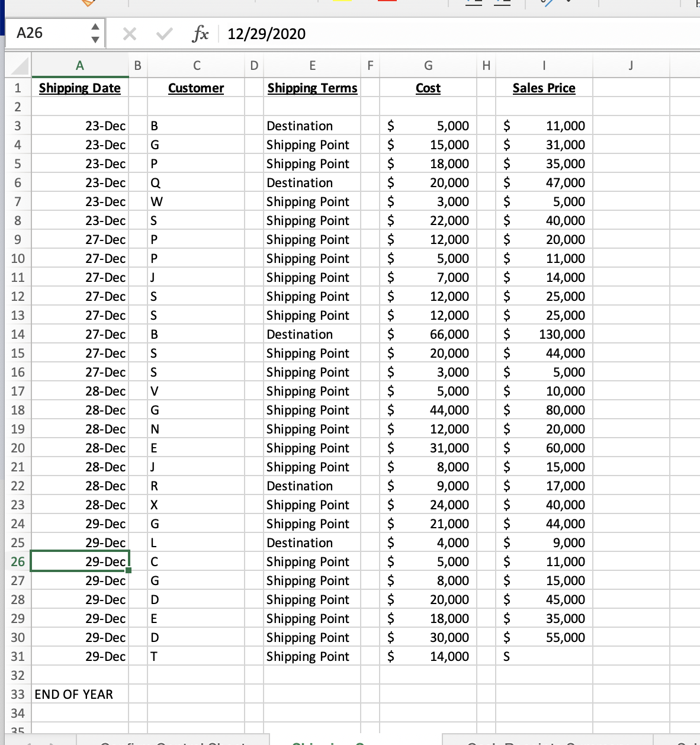Select 28-Dec cell in row 17

(79, 391)
